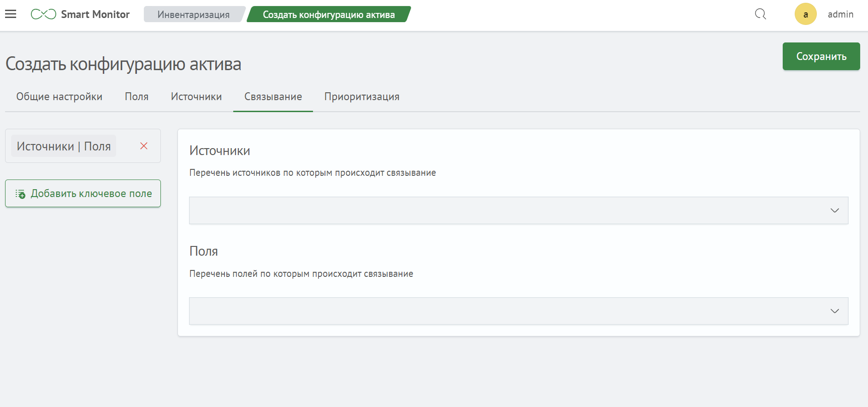Switch to Общие настройки tab

coord(59,96)
